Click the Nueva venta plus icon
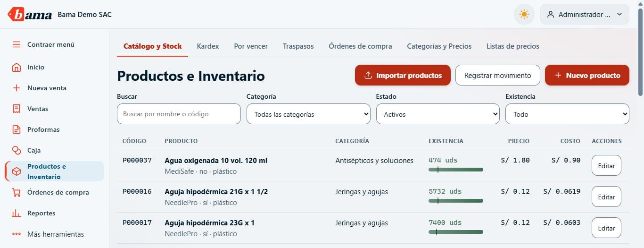Image resolution: width=644 pixels, height=248 pixels. (x=17, y=88)
